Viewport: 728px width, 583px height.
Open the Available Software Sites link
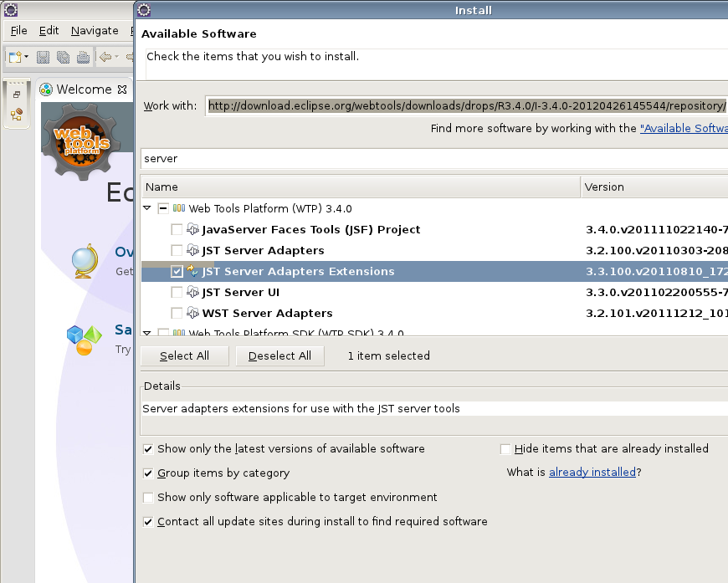click(x=684, y=129)
